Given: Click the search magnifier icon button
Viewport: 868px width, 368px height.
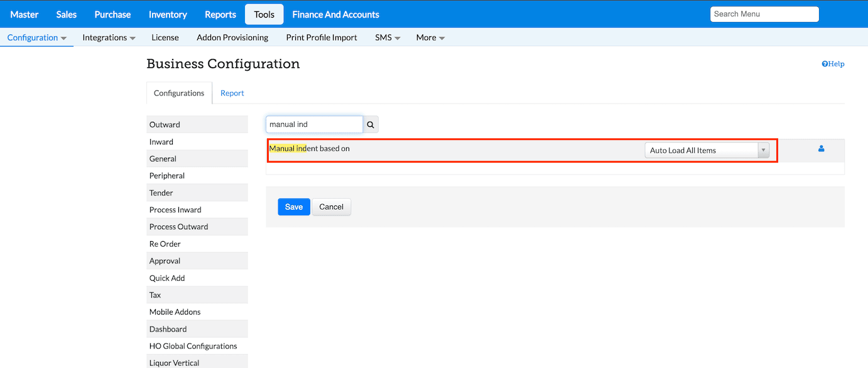Looking at the screenshot, I should (371, 125).
